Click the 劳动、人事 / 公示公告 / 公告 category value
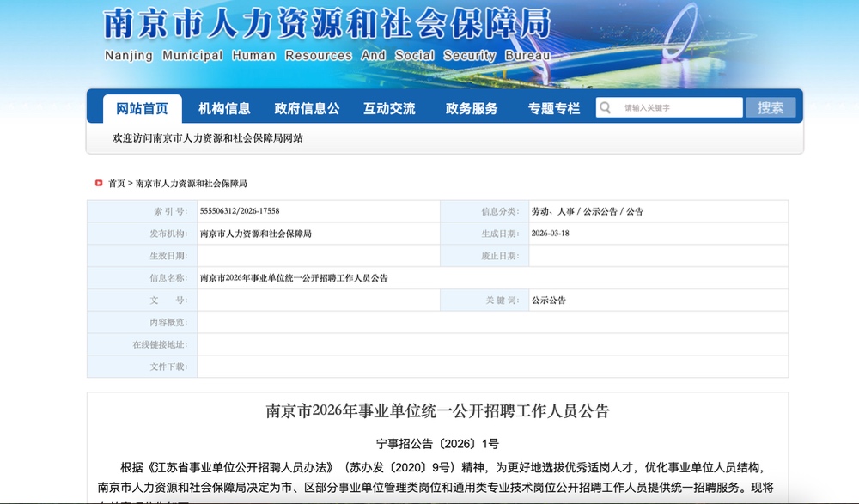Image resolution: width=859 pixels, height=504 pixels. coord(587,211)
